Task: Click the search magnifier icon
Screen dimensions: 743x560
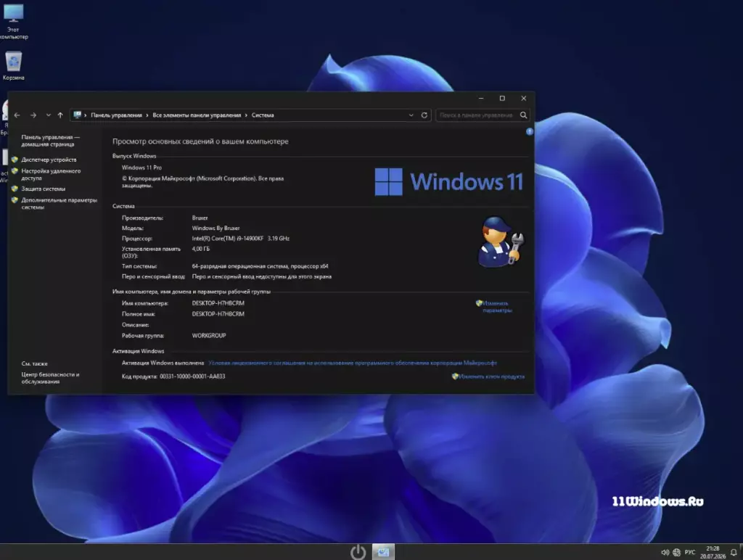Action: pyautogui.click(x=524, y=115)
